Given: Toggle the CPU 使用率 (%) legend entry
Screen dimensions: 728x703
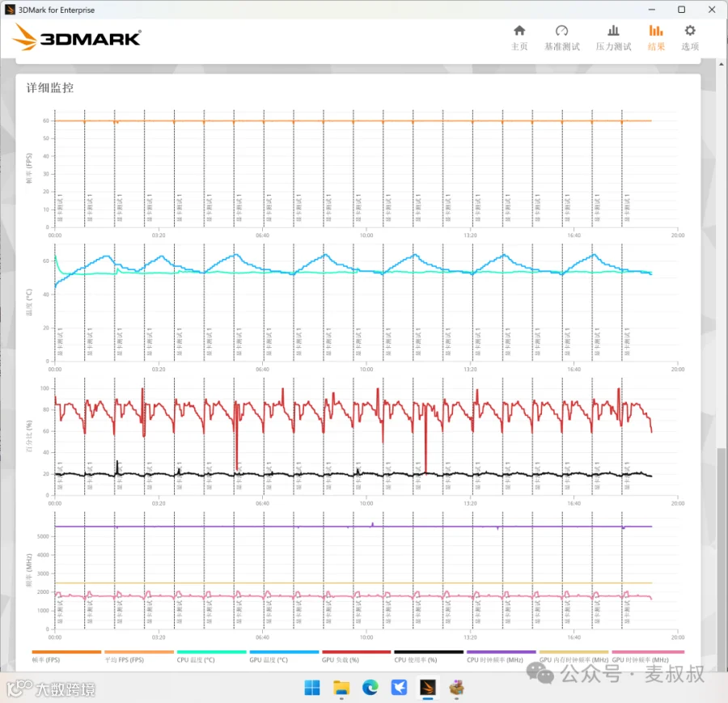Looking at the screenshot, I should [429, 657].
